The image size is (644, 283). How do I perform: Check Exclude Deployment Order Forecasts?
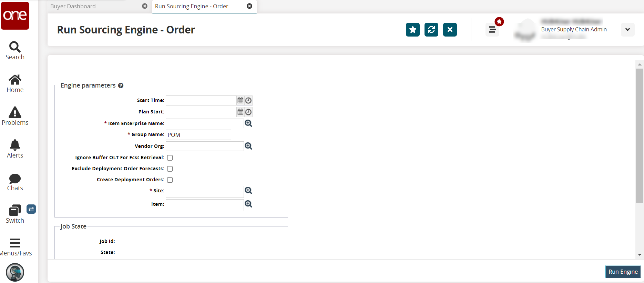pos(170,169)
